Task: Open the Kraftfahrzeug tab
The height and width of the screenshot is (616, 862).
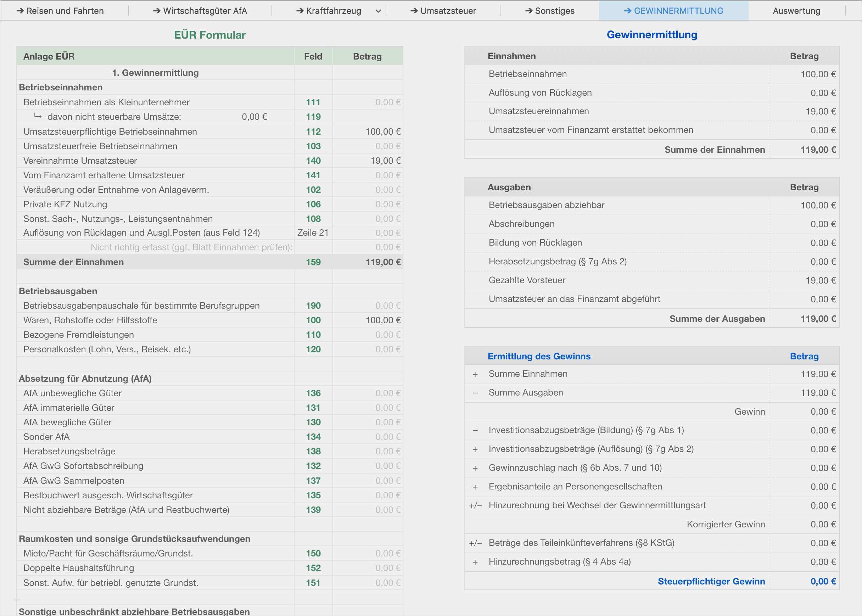Action: [329, 11]
